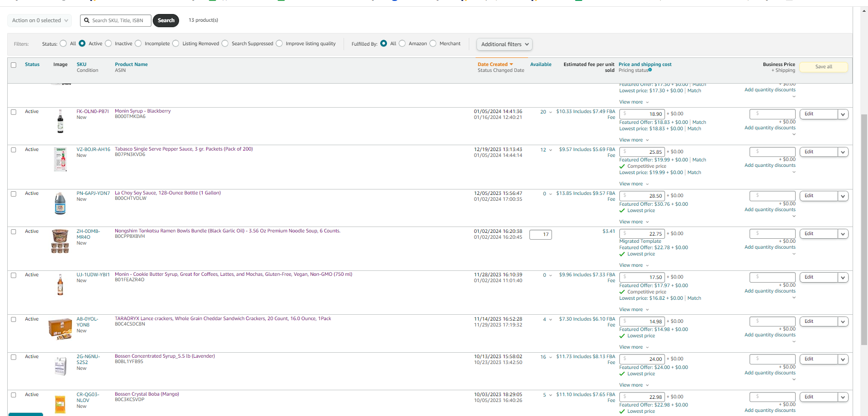Open the TARAORYX Lance crackers product image
This screenshot has width=868, height=416.
pos(60,329)
